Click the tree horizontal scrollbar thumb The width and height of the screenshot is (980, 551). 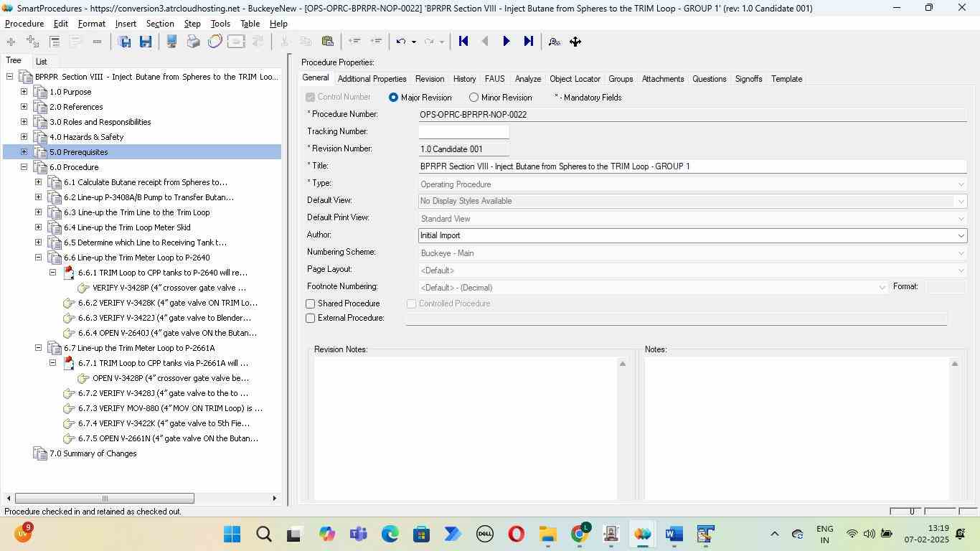point(105,499)
